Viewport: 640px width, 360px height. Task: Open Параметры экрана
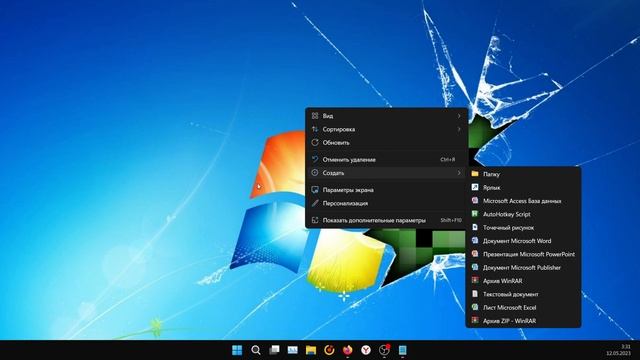tap(387, 190)
